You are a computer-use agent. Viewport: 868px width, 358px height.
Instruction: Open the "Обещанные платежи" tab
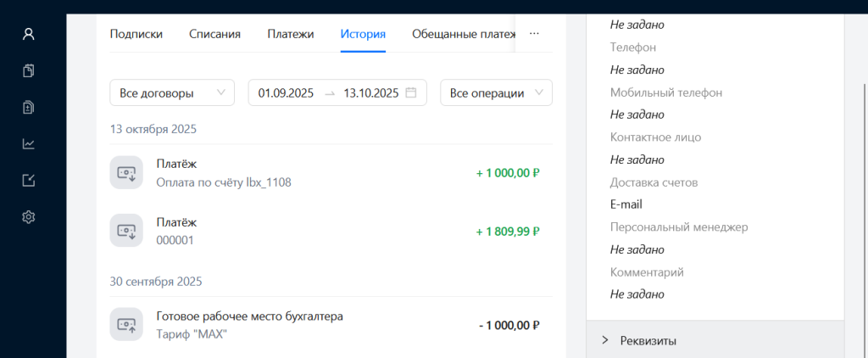pos(463,34)
